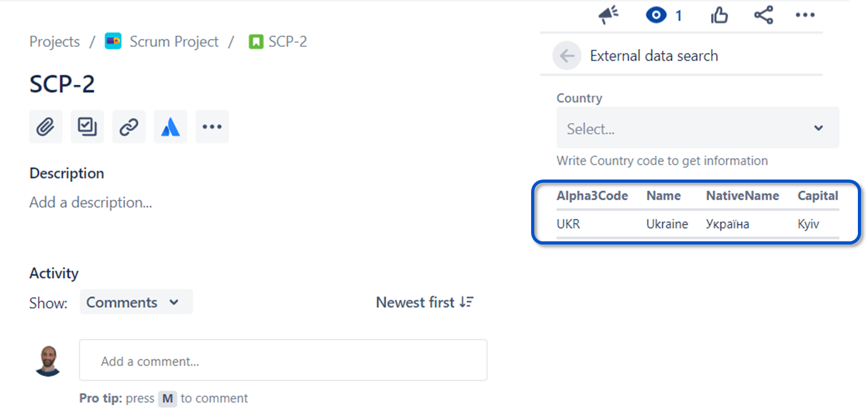Click Add a description placeholder text
Viewport: 868px width, 415px height.
(90, 202)
